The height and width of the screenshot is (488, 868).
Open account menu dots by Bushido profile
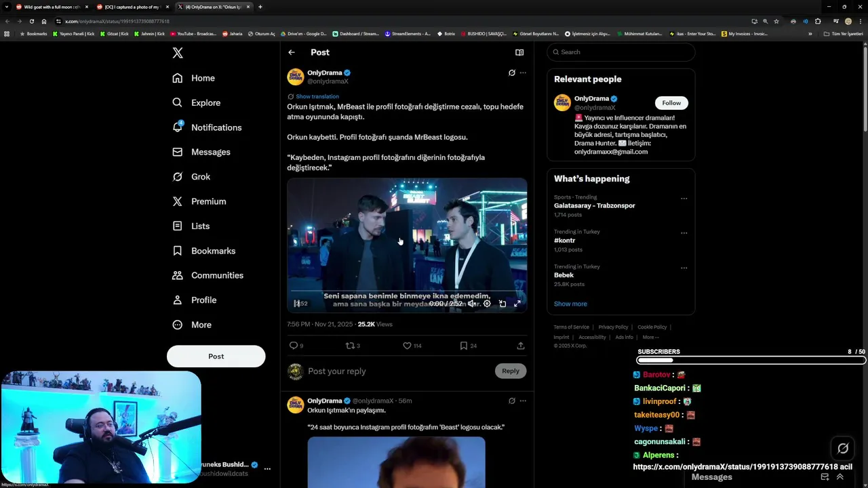tap(267, 468)
